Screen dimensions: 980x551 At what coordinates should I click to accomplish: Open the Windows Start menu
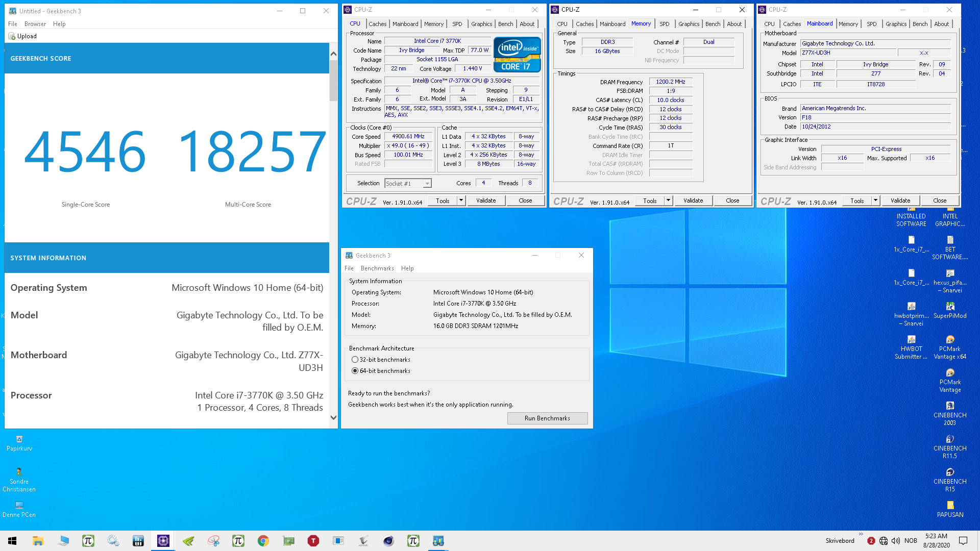(x=12, y=541)
